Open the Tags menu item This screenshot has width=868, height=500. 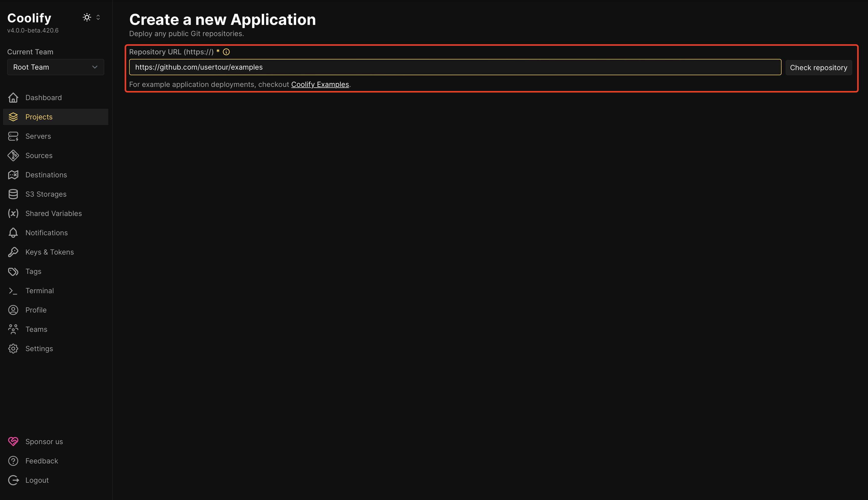[x=33, y=272]
